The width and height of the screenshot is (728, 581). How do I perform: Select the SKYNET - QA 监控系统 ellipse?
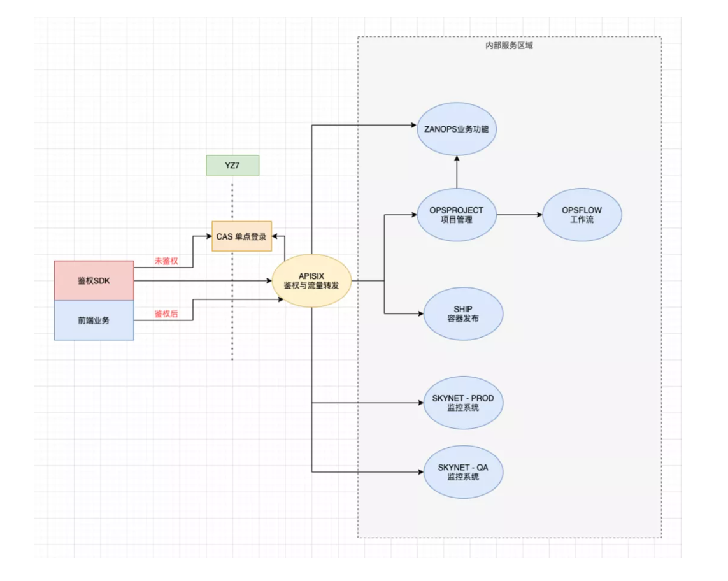pos(463,472)
